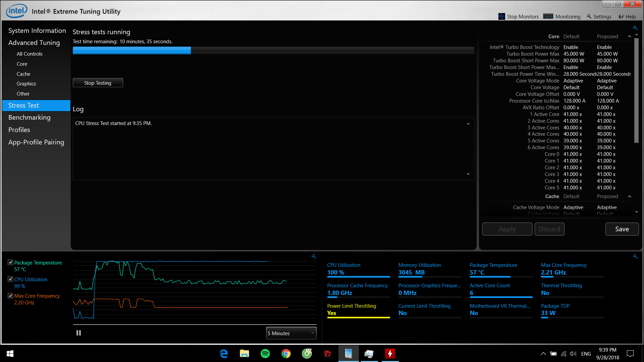Viewport: 644px width, 362px height.
Task: Disable Max Core Frequency graph checkbox
Action: tap(10, 296)
